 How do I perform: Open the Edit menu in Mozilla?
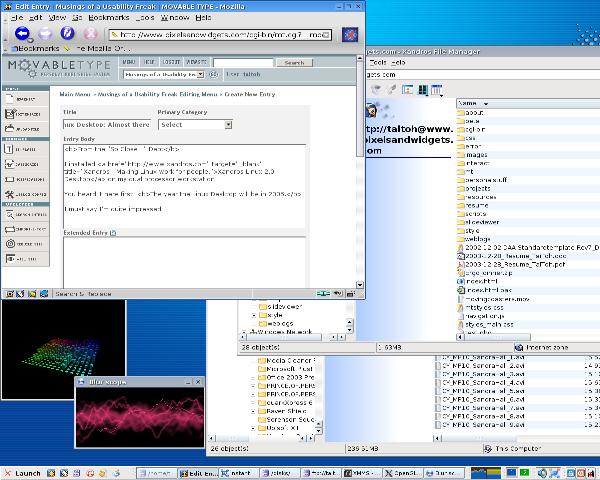click(36, 18)
